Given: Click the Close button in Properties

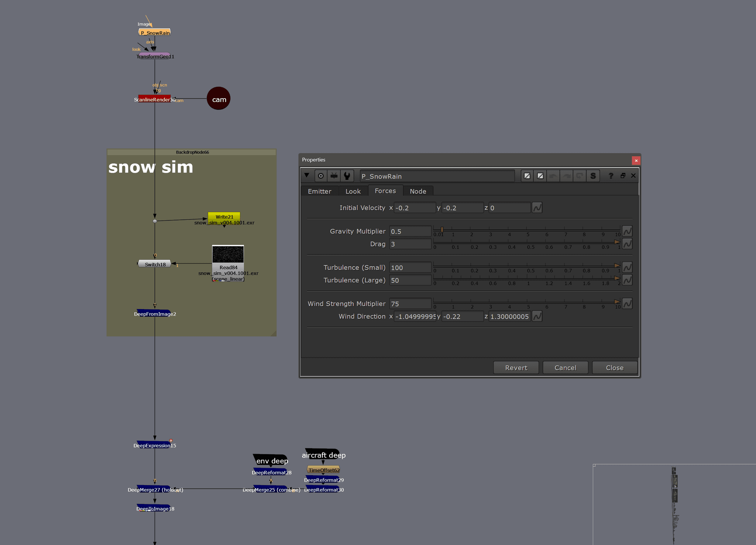Looking at the screenshot, I should [614, 367].
